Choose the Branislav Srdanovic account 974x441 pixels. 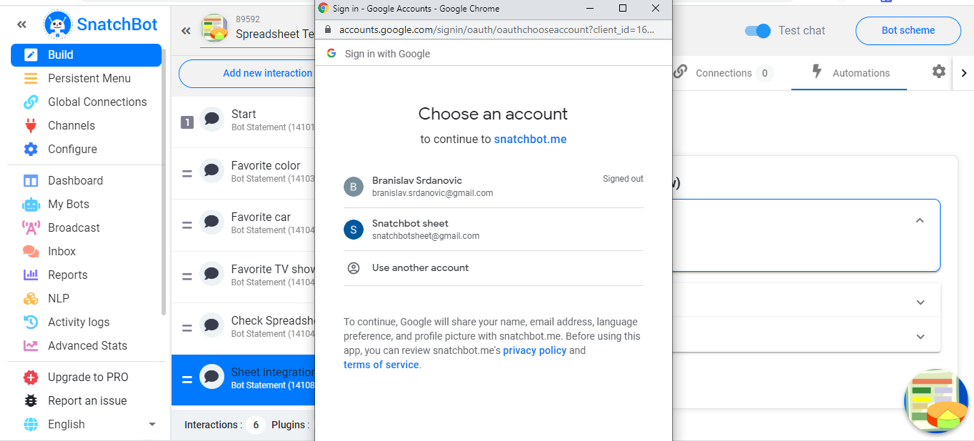(x=493, y=186)
